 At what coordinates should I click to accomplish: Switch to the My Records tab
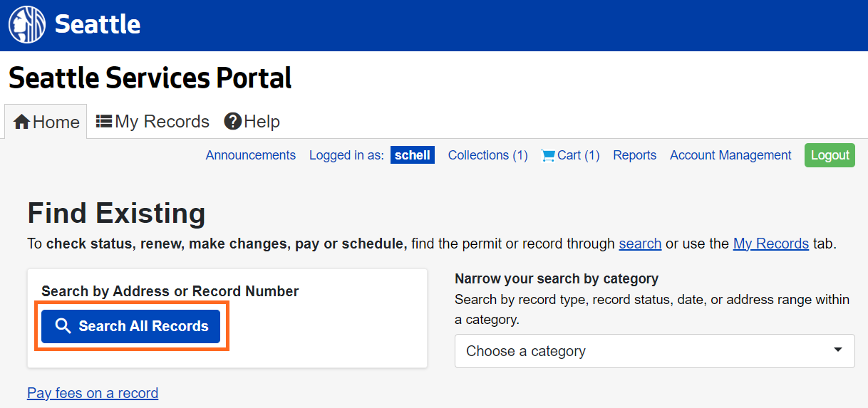(153, 122)
